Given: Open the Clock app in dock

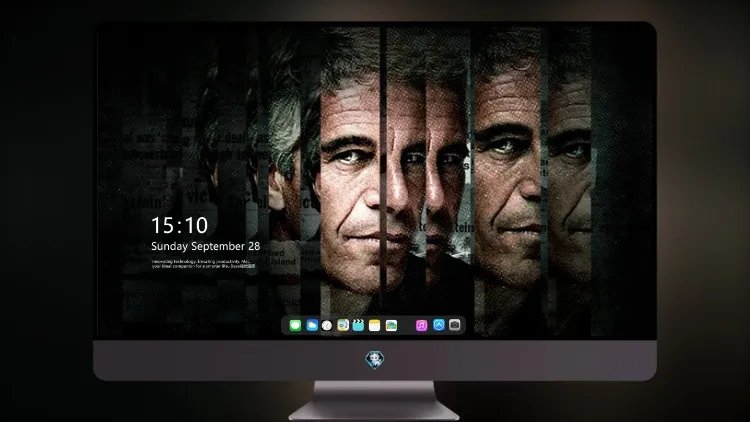Looking at the screenshot, I should 327,326.
